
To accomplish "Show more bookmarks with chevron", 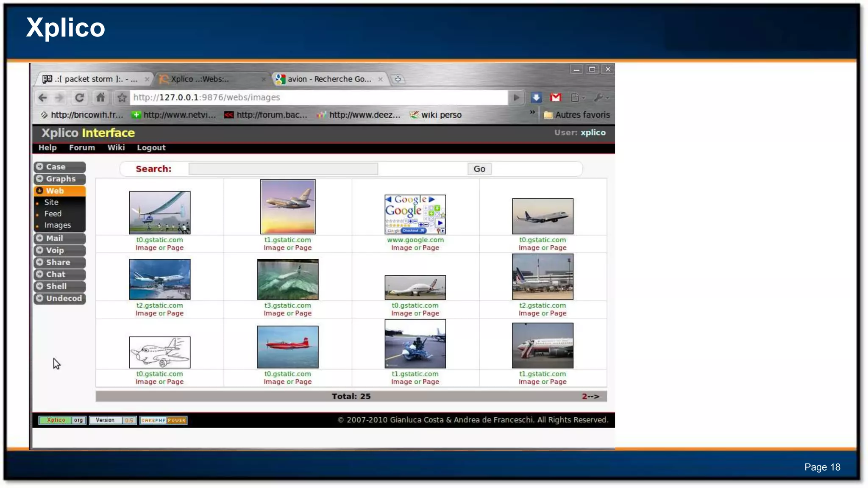I will tap(532, 112).
